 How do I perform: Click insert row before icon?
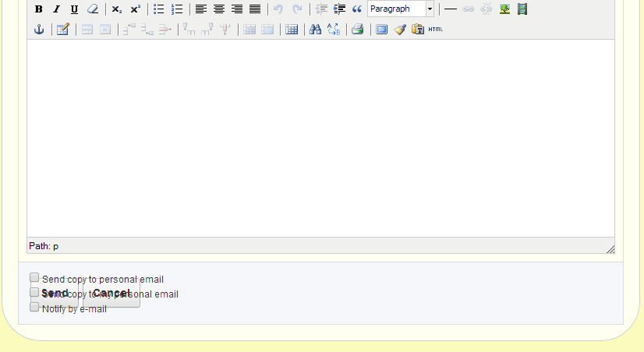click(129, 29)
